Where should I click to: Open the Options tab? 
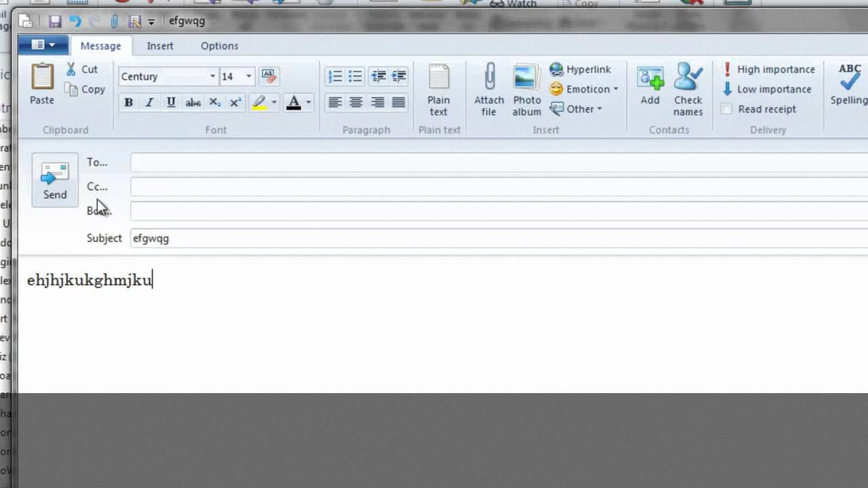[219, 45]
